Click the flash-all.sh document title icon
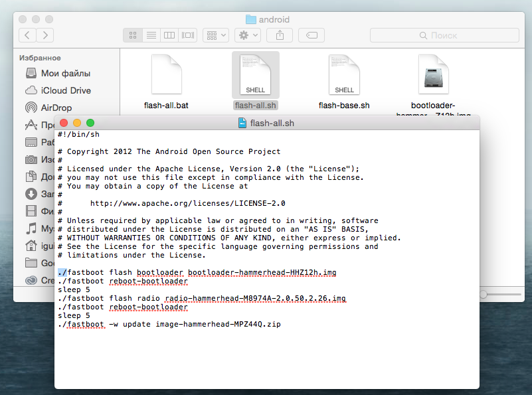Image resolution: width=532 pixels, height=395 pixels. [243, 123]
